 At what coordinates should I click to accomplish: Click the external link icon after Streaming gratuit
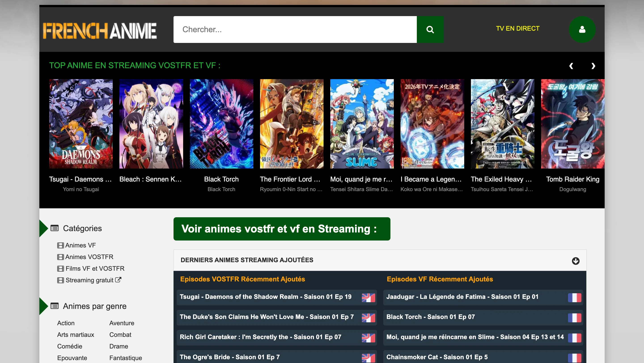pyautogui.click(x=118, y=280)
